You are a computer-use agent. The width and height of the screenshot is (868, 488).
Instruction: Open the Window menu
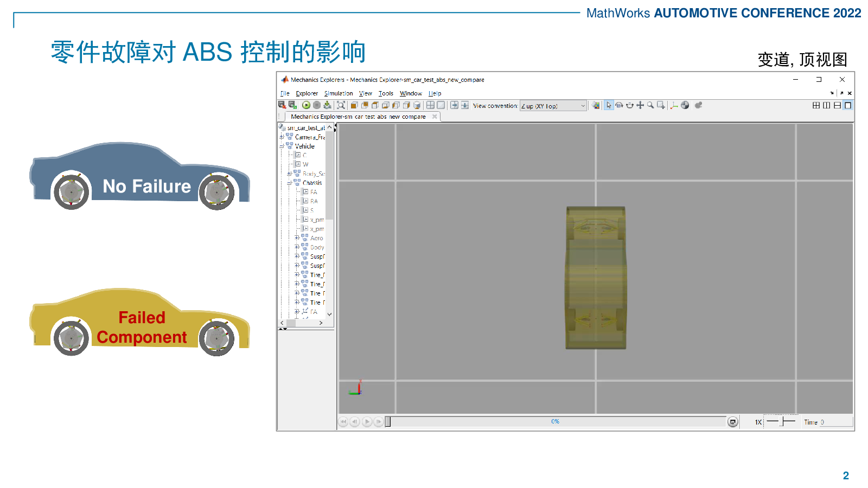(411, 93)
